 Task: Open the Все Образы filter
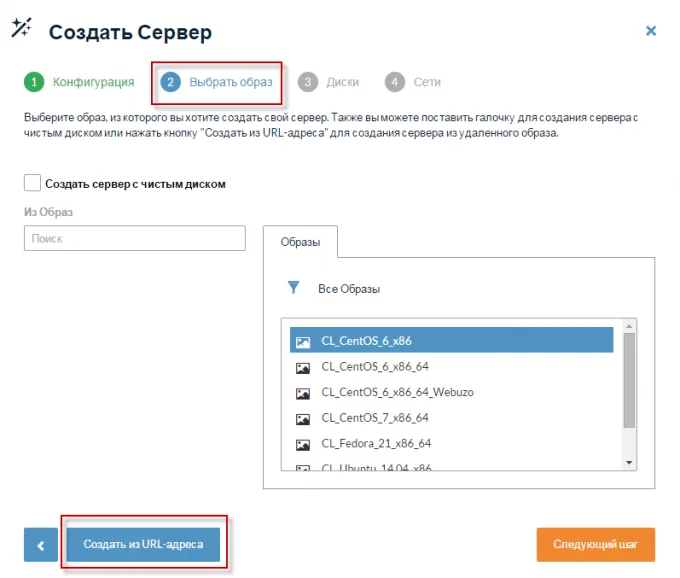coord(348,289)
